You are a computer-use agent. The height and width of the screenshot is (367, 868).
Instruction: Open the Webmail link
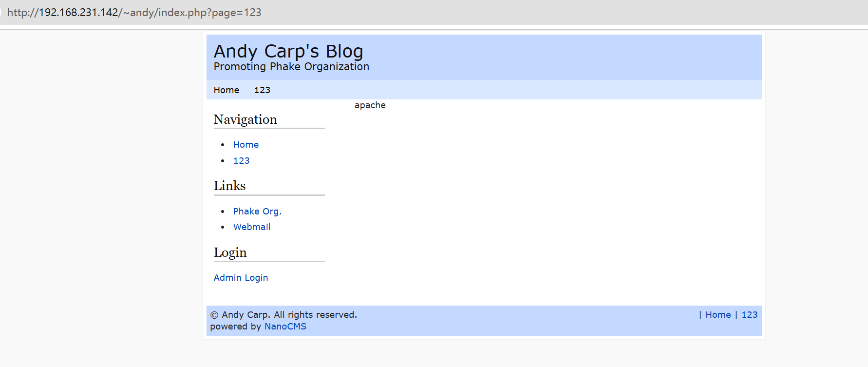tap(252, 227)
